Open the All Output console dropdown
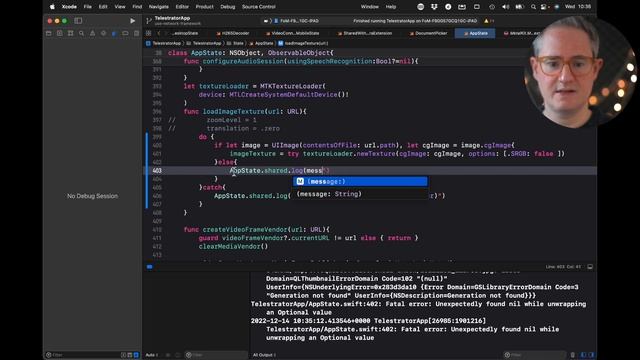This screenshot has width=640, height=360. pyautogui.click(x=264, y=355)
